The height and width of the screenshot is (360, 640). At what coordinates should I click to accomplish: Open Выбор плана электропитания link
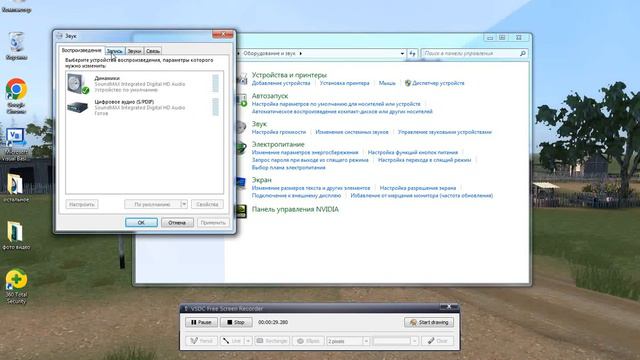(x=289, y=168)
